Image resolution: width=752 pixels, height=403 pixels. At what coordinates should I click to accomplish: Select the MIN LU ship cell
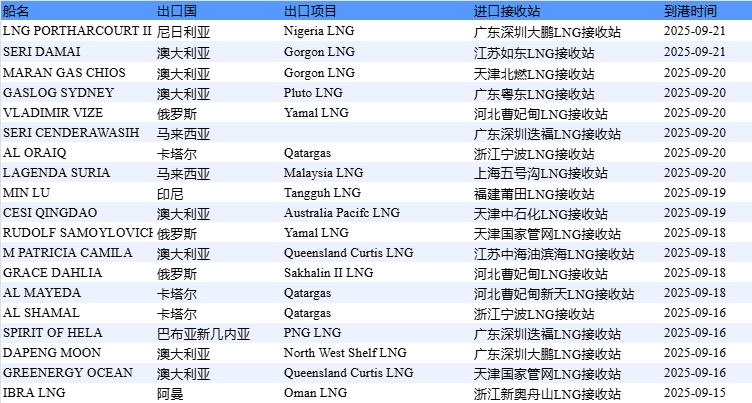pyautogui.click(x=26, y=193)
